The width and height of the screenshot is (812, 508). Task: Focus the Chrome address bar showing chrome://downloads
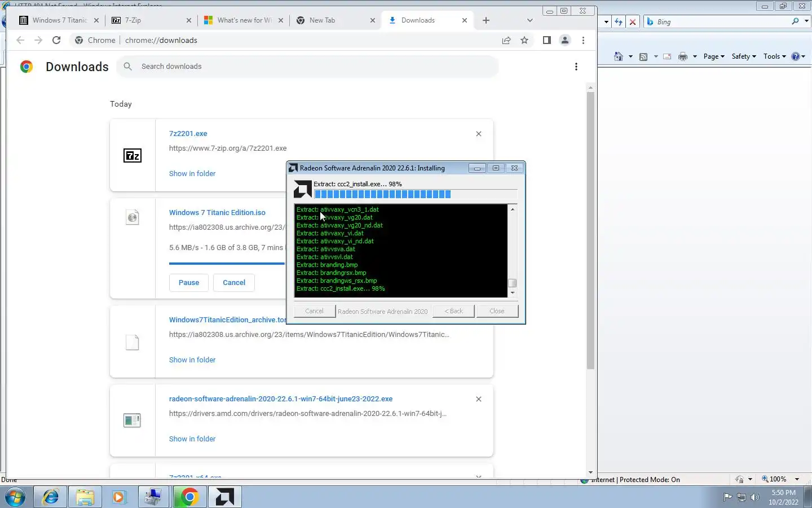point(285,40)
